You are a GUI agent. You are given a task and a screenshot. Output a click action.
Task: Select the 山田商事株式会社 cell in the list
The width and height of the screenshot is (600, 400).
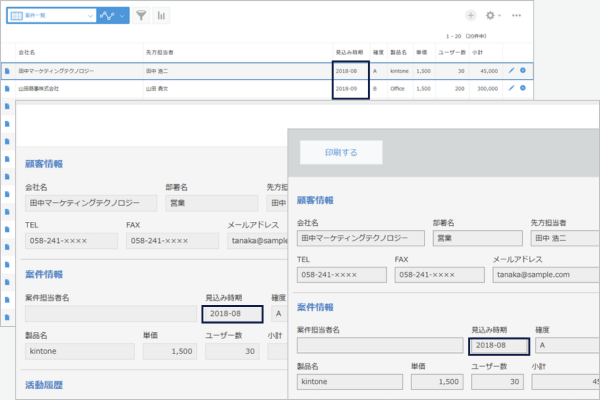(x=39, y=89)
